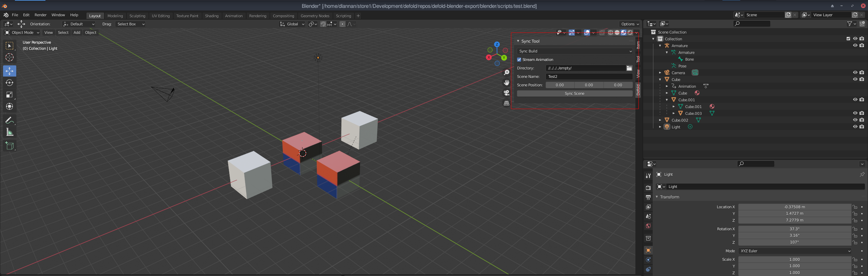The height and width of the screenshot is (276, 868).
Task: Activate the Annotate pencil tool
Action: pos(9,120)
